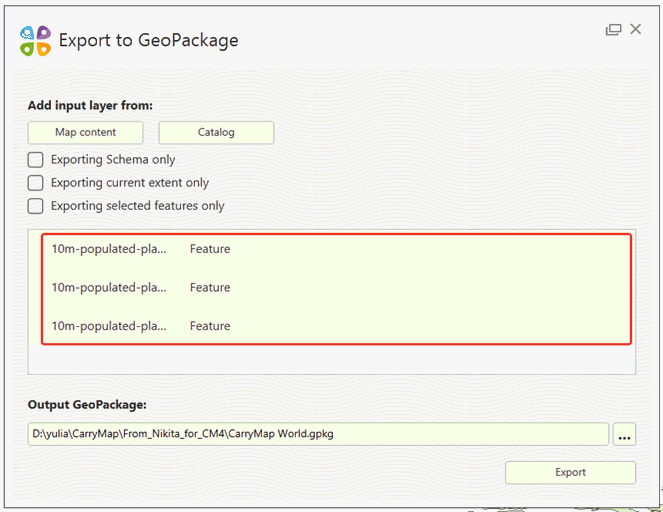This screenshot has width=663, height=512.
Task: Select the third 10m-populated-pla... layer row
Action: [336, 326]
